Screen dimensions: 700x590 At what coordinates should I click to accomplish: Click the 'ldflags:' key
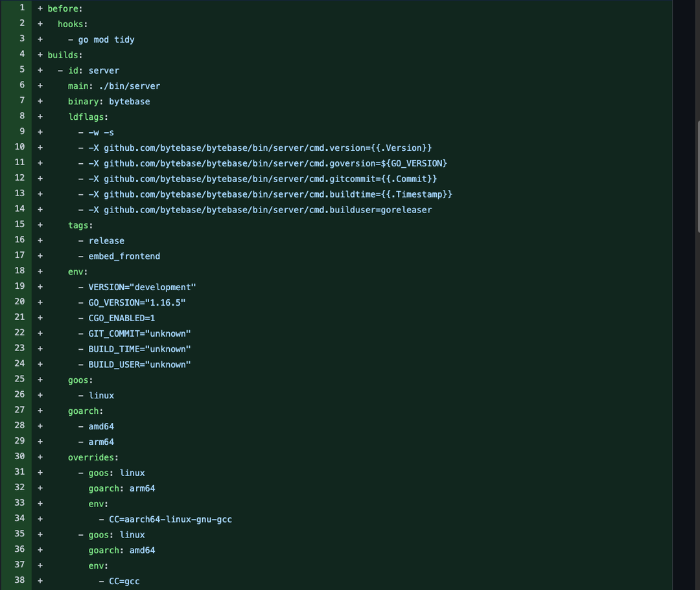[88, 117]
